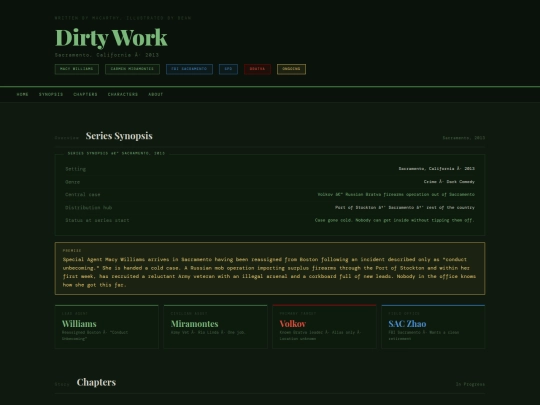Select the FBI Sacramento tag
This screenshot has height=405, width=540.
pyautogui.click(x=189, y=69)
